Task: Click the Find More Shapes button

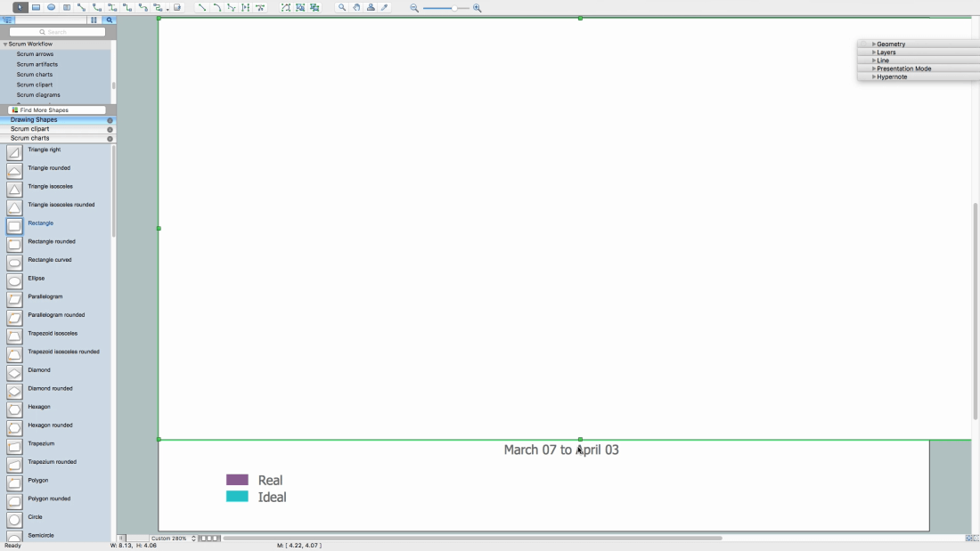Action: pos(57,110)
